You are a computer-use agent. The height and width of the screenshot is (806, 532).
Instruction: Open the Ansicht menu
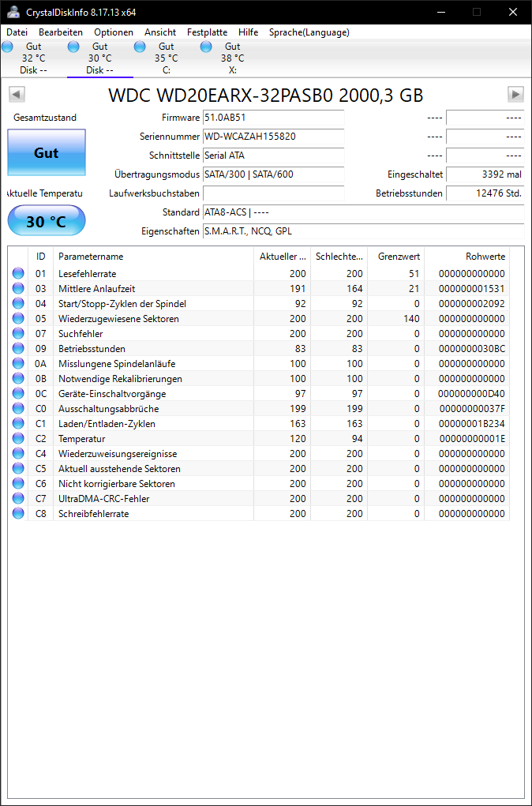(x=160, y=32)
